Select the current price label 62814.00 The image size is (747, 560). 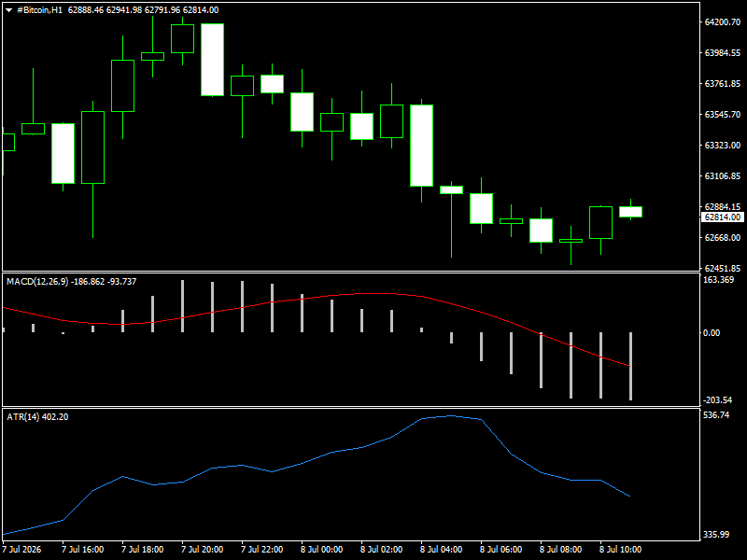click(722, 217)
